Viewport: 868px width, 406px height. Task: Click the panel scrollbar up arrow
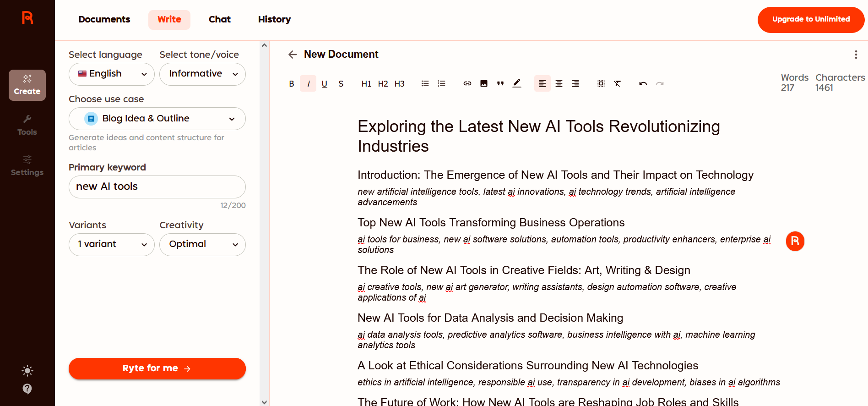[264, 45]
